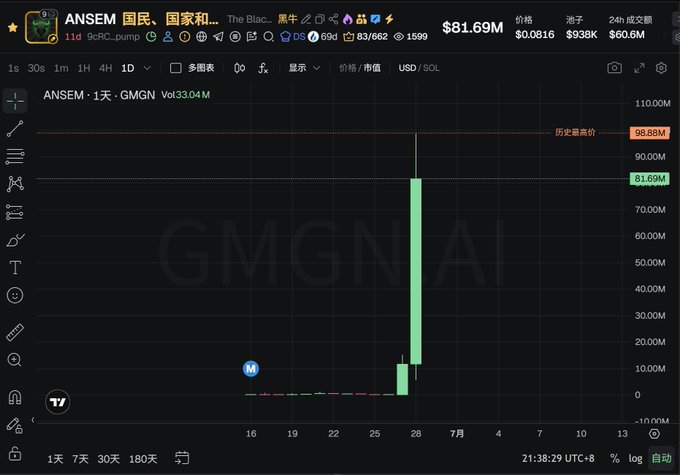Image resolution: width=680 pixels, height=475 pixels.
Task: Open the emoji sticker tool
Action: [x=15, y=295]
